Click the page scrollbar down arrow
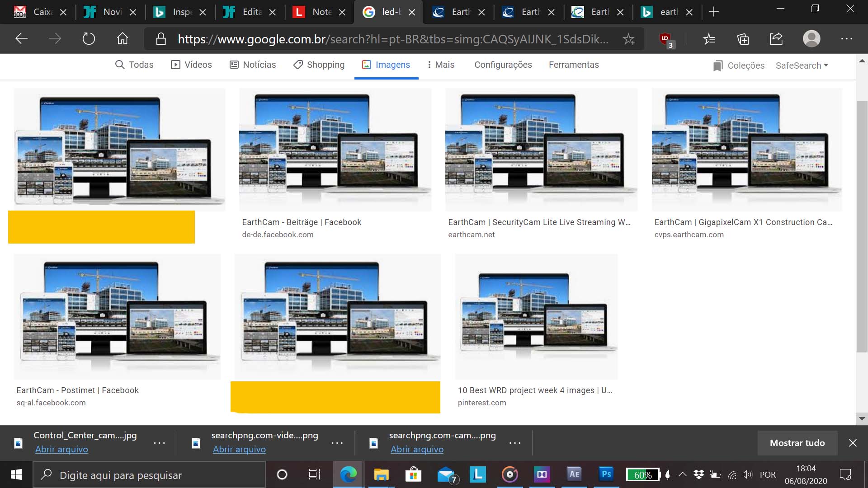868x488 pixels. pos(862,418)
